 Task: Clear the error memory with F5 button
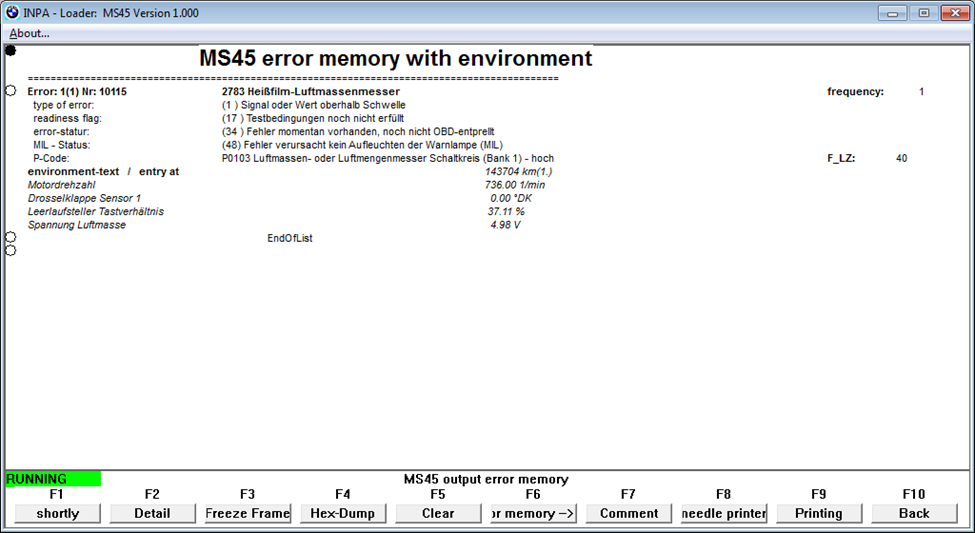pos(438,513)
